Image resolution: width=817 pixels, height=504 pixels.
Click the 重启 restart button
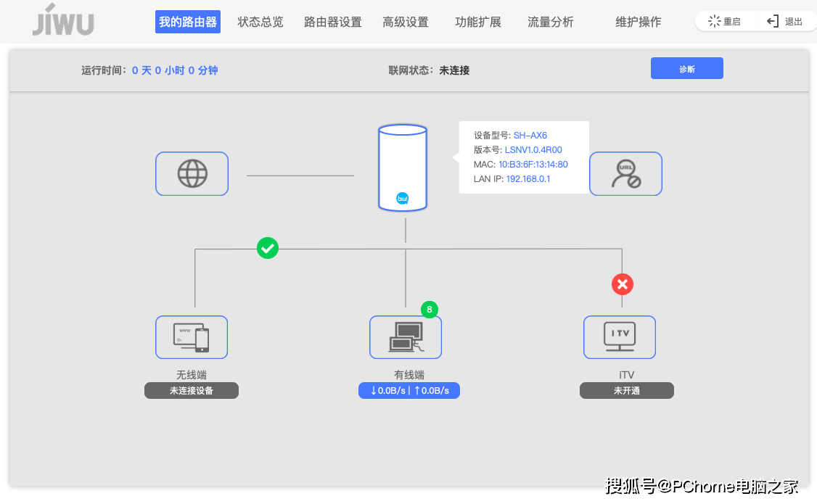725,22
